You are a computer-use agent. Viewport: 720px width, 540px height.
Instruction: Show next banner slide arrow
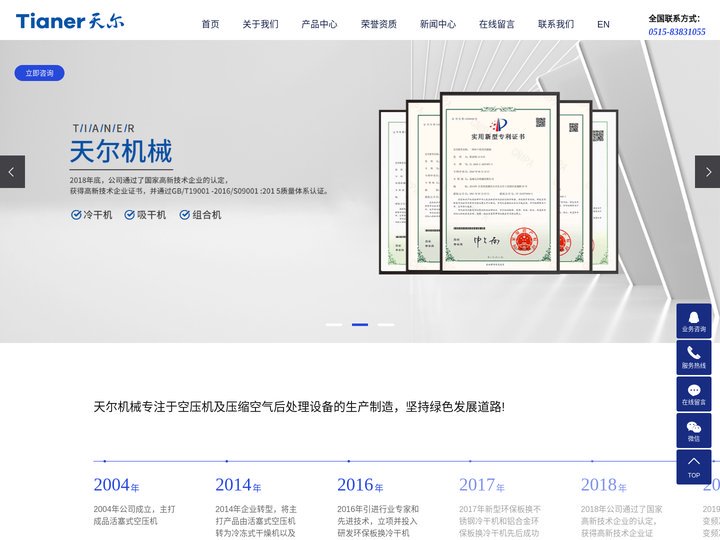[707, 172]
